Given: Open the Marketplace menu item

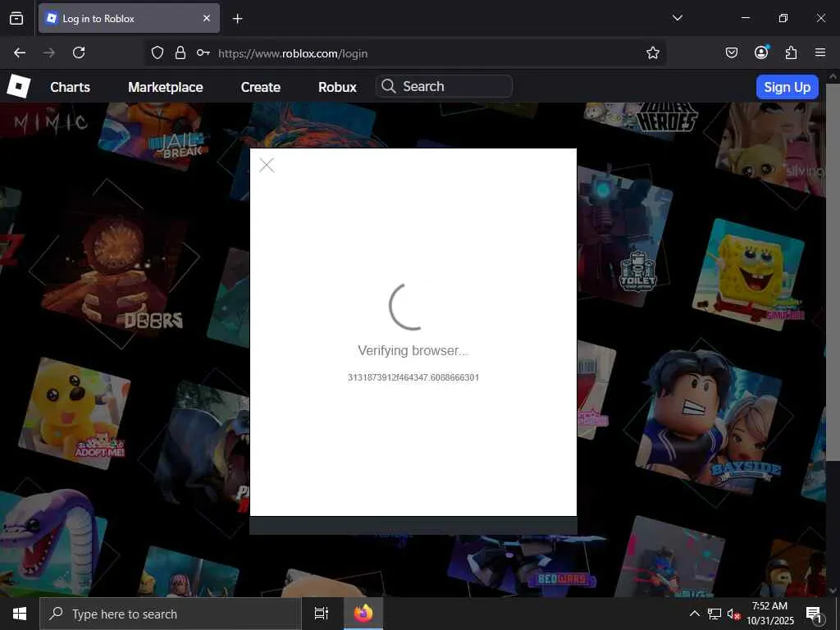Looking at the screenshot, I should pos(166,87).
